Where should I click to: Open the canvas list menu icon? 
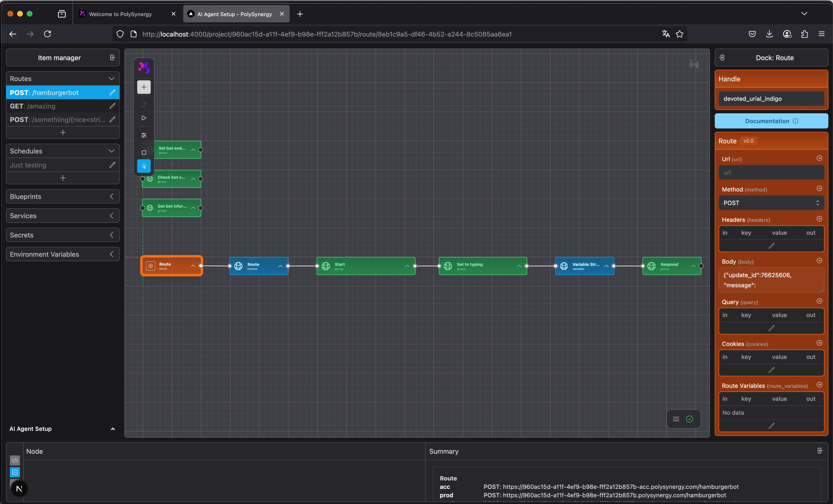(676, 419)
